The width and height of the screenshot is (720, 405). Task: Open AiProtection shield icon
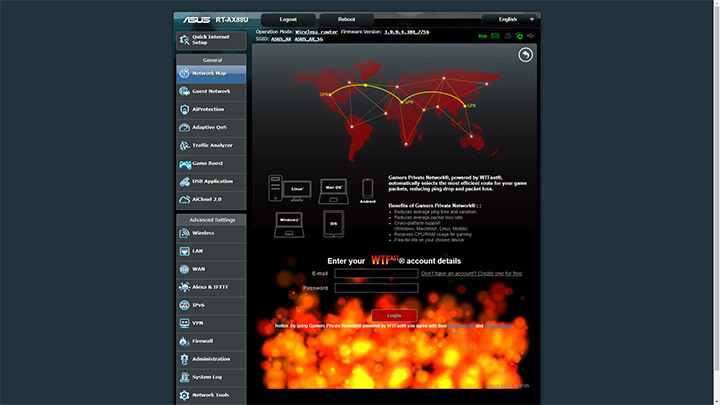tap(184, 109)
